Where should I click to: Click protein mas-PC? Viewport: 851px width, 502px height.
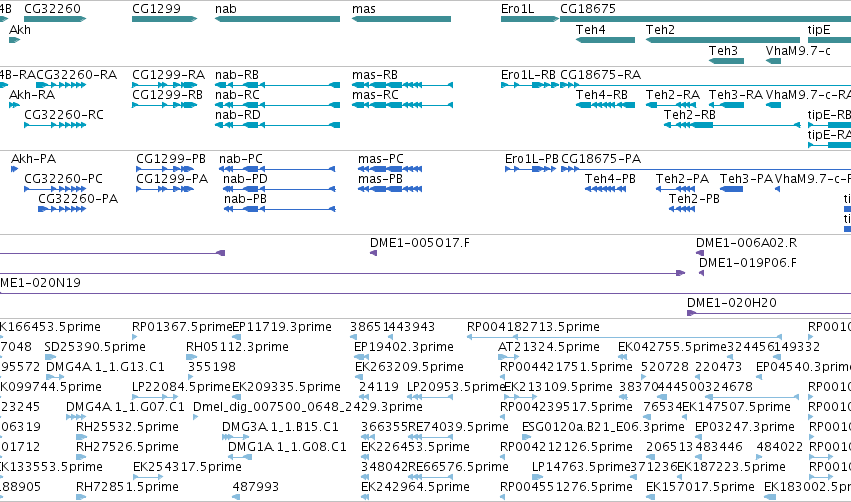tap(380, 159)
